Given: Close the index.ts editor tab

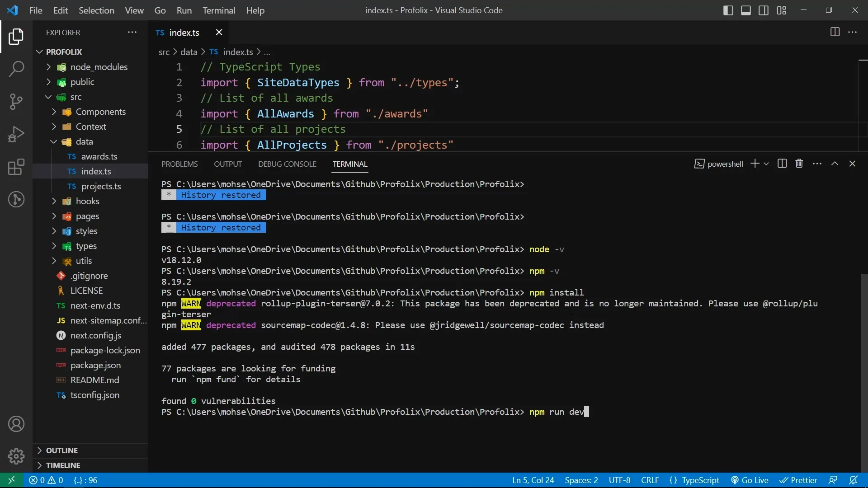Looking at the screenshot, I should [219, 32].
